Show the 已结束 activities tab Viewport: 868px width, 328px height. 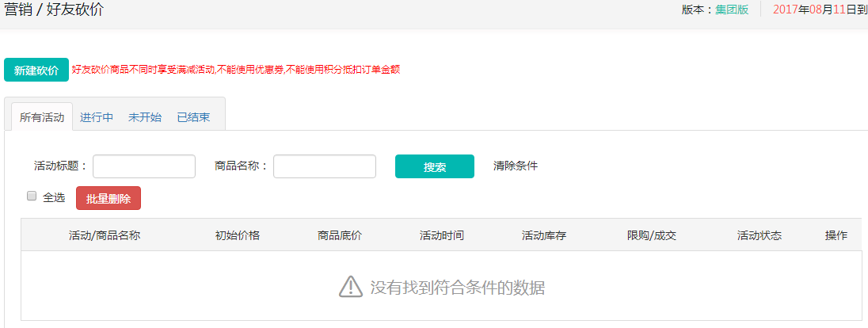(193, 117)
